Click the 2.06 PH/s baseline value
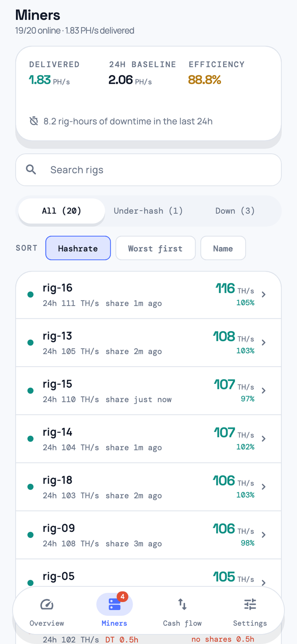Viewport: 297px width, 644px height. coord(130,80)
